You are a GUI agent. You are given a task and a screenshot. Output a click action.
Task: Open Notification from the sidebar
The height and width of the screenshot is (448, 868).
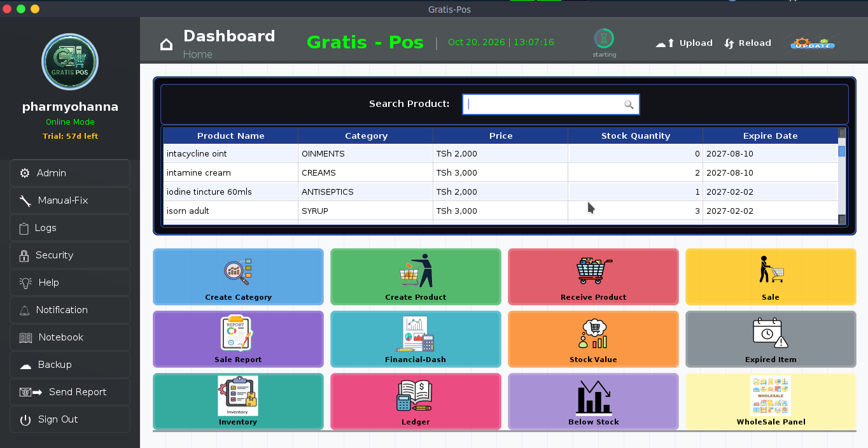70,310
